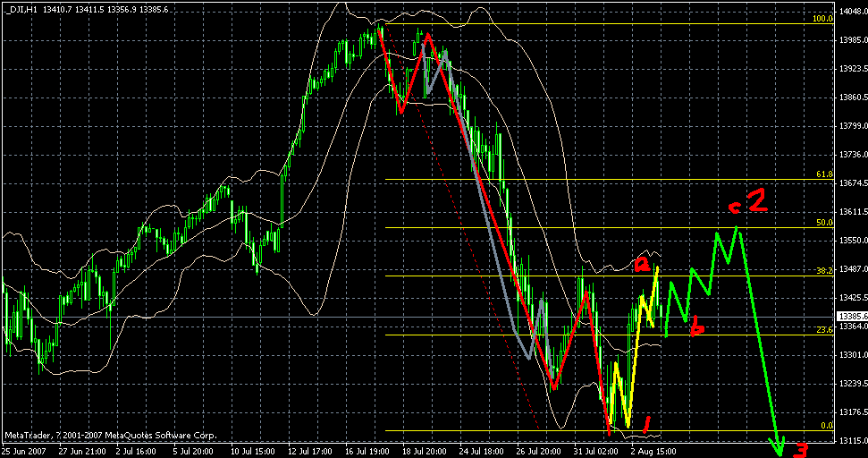Click the 12 Jul 17:00 time label
The height and width of the screenshot is (458, 868).
[x=310, y=452]
